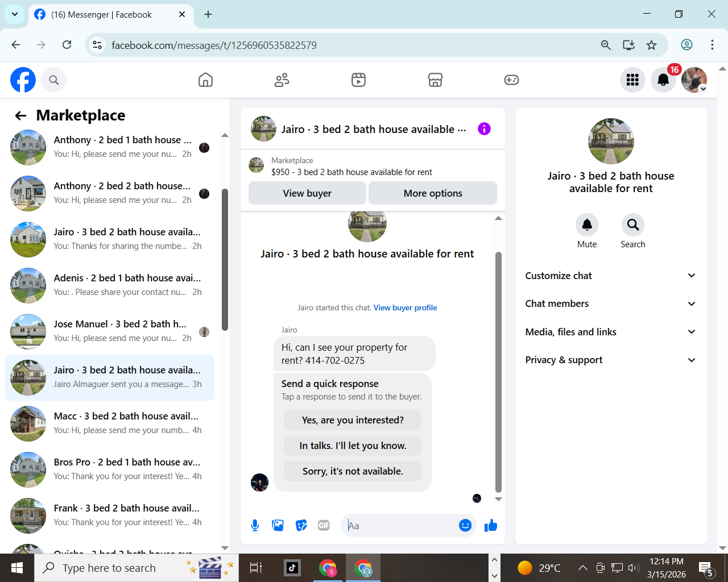The height and width of the screenshot is (582, 728).
Task: Open a new browser tab
Action: click(208, 14)
